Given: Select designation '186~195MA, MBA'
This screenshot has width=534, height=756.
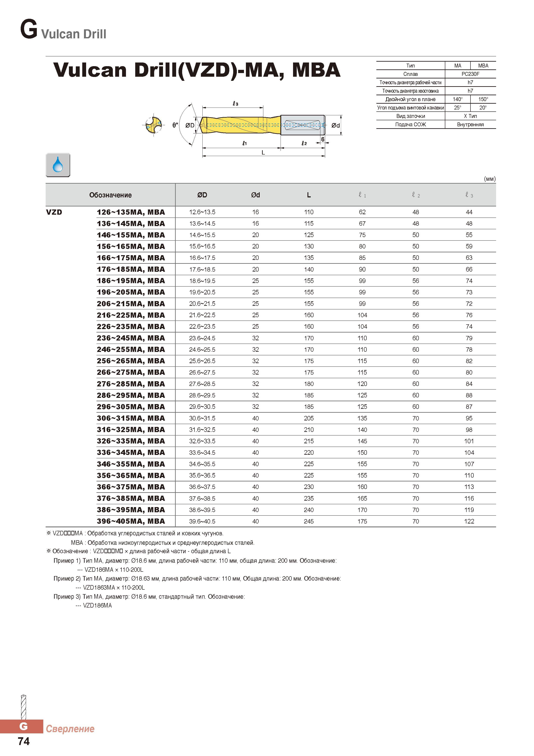Looking at the screenshot, I should pos(131,281).
